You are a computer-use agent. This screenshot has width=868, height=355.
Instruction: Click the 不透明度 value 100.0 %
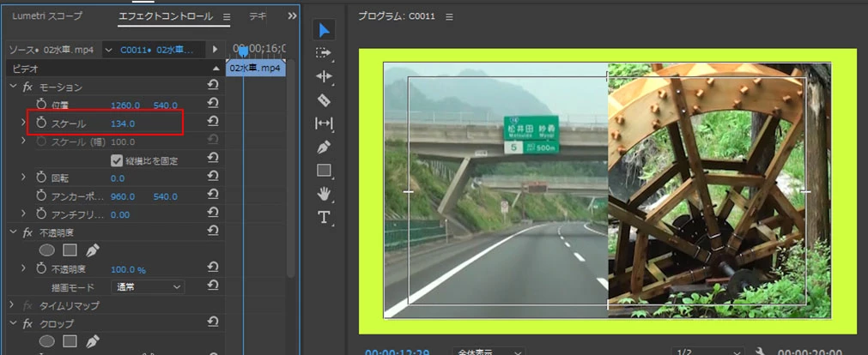tap(128, 269)
